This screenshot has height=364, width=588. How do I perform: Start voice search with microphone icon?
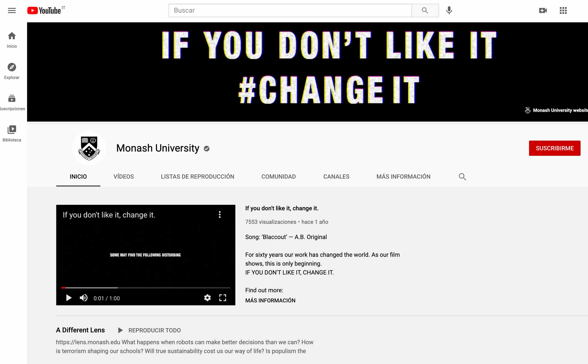pos(449,10)
